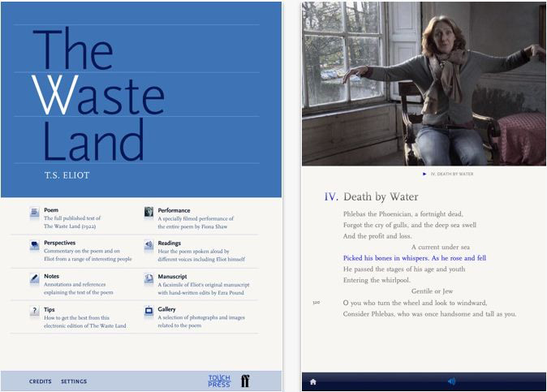Open the Manuscript page icon
Screen dimensions: 547x392
tap(149, 278)
